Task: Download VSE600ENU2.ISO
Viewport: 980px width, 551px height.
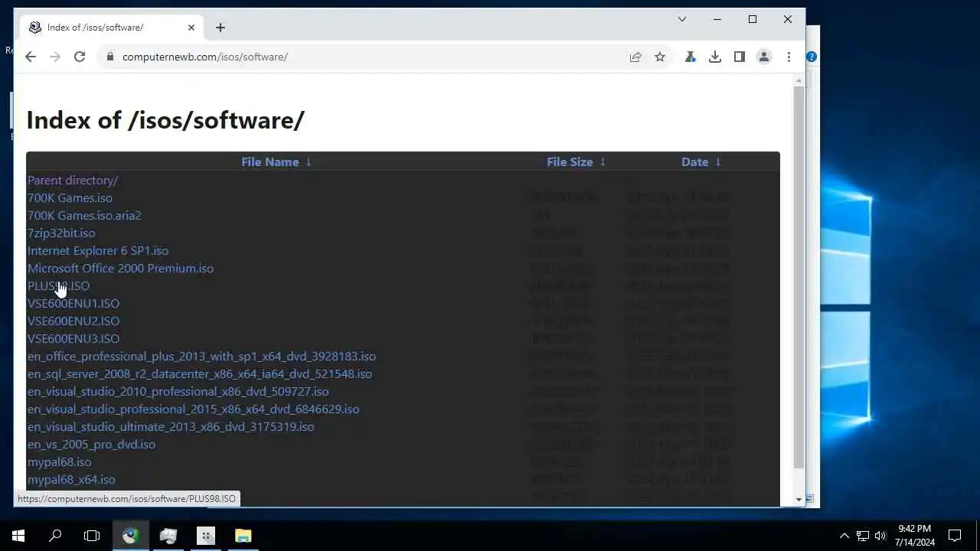Action: coord(73,321)
